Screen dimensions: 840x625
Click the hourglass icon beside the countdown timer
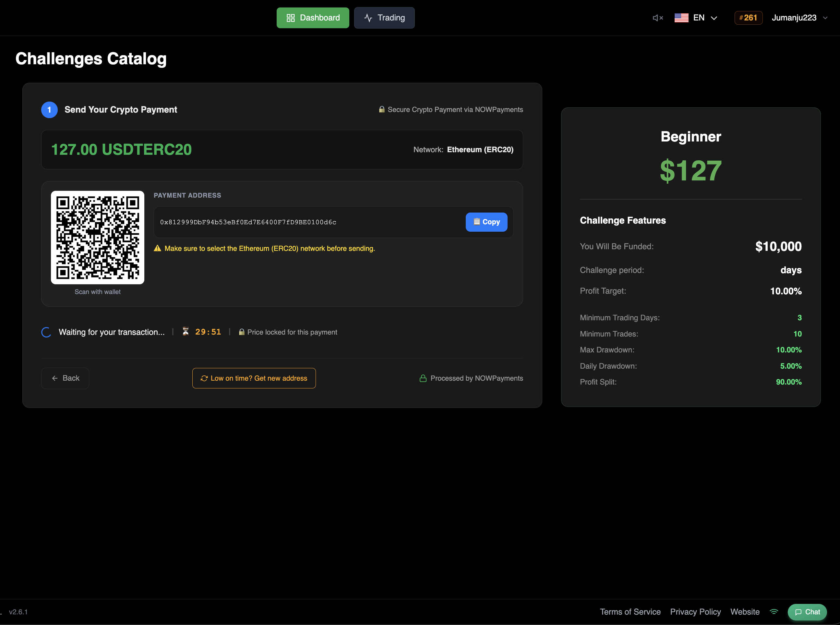(x=186, y=332)
